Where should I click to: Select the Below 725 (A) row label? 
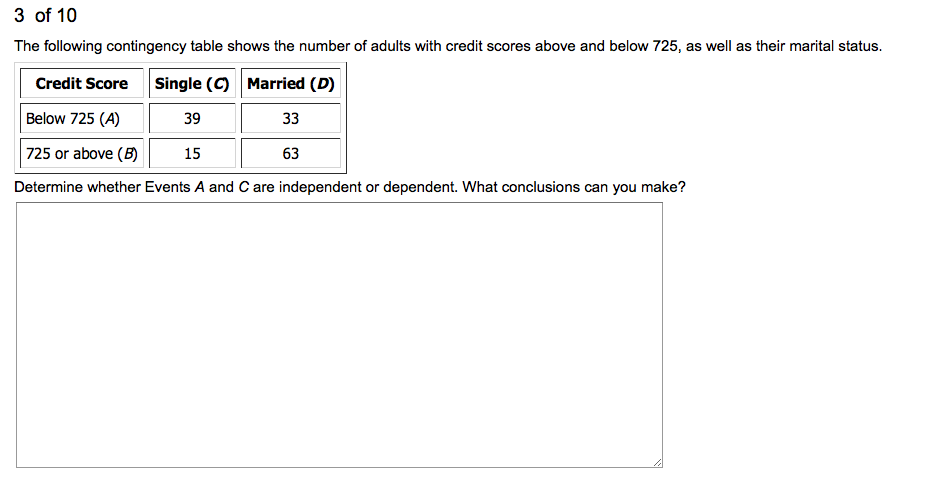click(x=73, y=119)
